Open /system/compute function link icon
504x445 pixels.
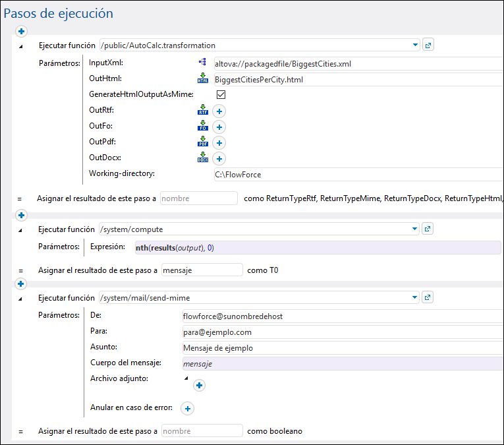coord(428,229)
